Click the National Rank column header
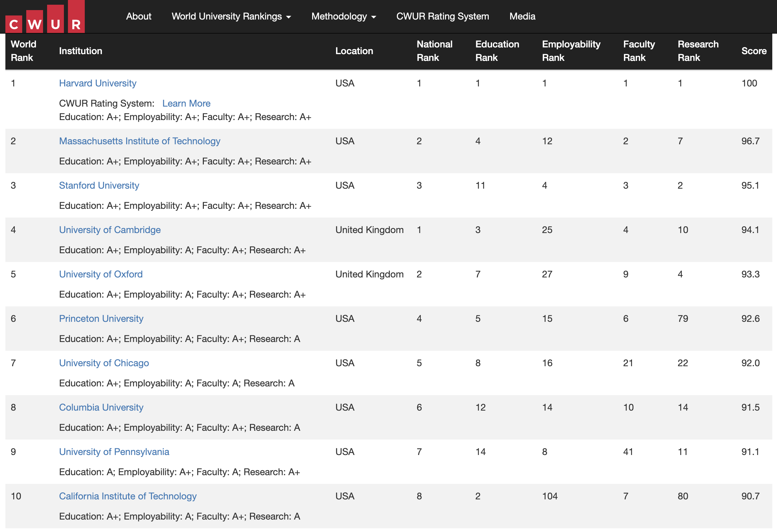 tap(435, 51)
